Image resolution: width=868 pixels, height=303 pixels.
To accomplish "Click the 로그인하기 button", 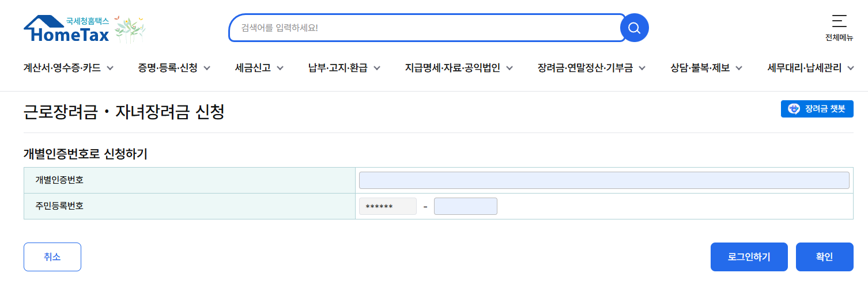I will [749, 257].
